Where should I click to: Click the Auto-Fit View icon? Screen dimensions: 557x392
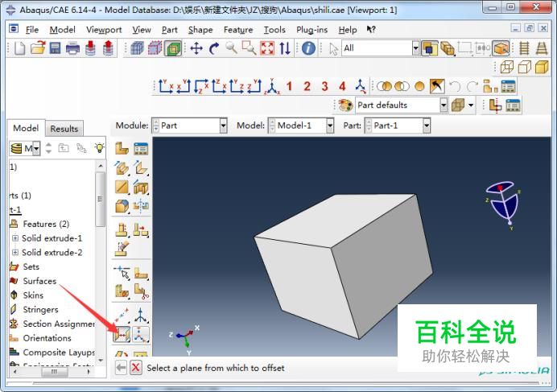tap(267, 48)
